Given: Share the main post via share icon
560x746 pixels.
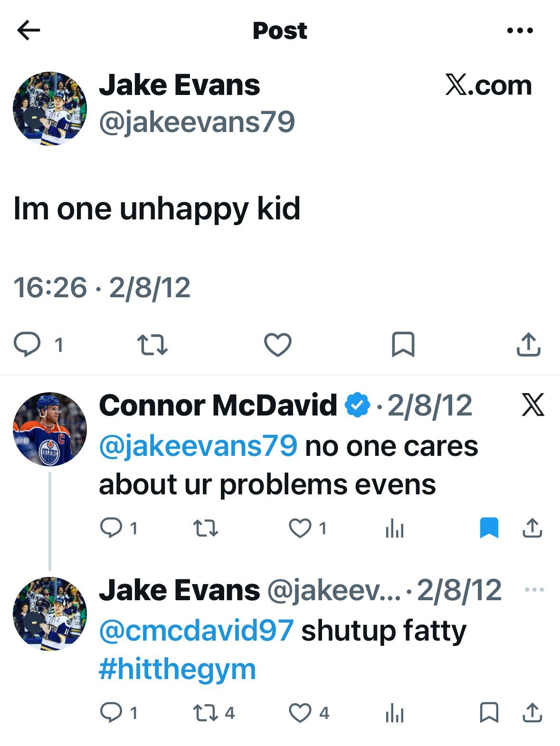Looking at the screenshot, I should tap(528, 345).
